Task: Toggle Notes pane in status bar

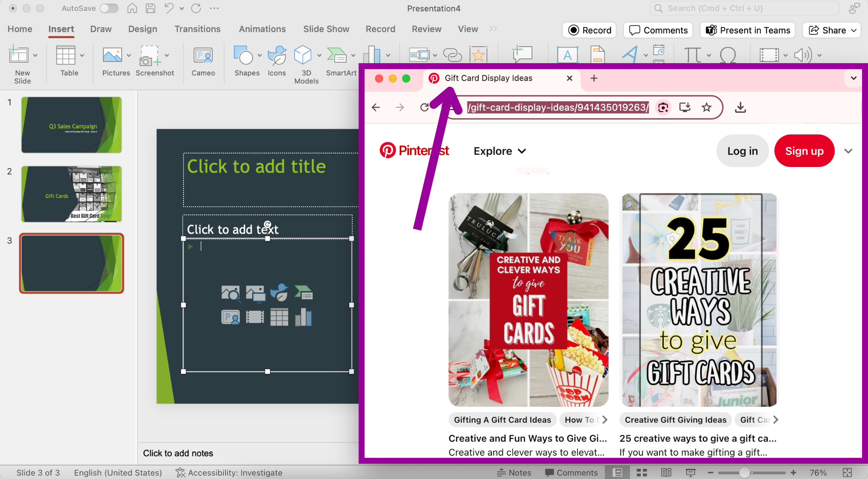Action: pos(514,472)
